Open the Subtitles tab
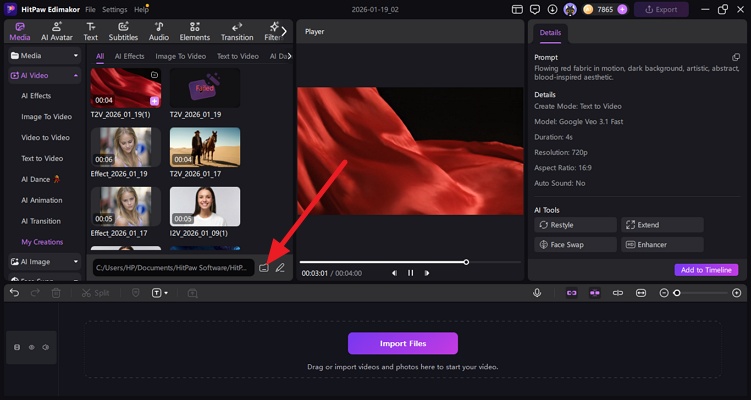Image resolution: width=751 pixels, height=400 pixels. pos(123,32)
